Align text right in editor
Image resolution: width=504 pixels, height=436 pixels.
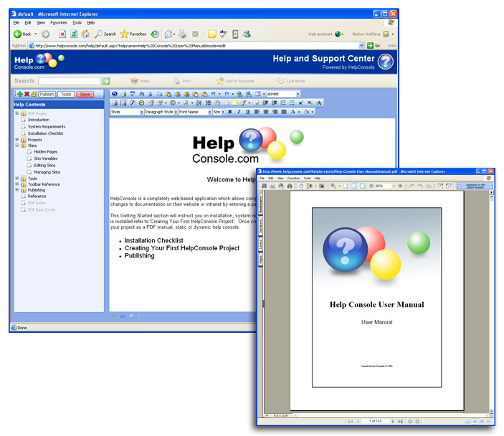pyautogui.click(x=275, y=112)
